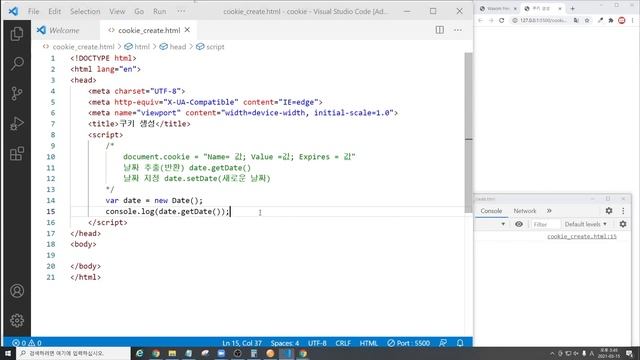Open the Extensions view
640x360 pixels.
pyautogui.click(x=17, y=153)
